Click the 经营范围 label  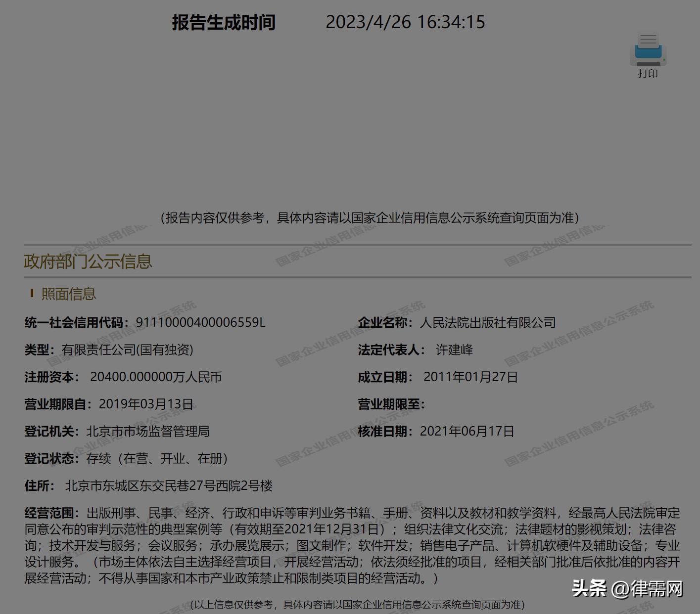click(x=52, y=513)
